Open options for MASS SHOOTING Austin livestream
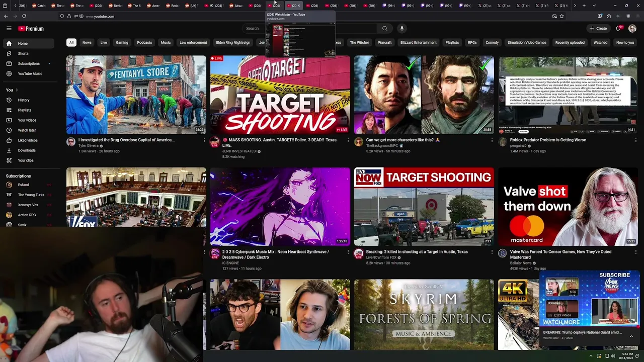 [x=348, y=140]
